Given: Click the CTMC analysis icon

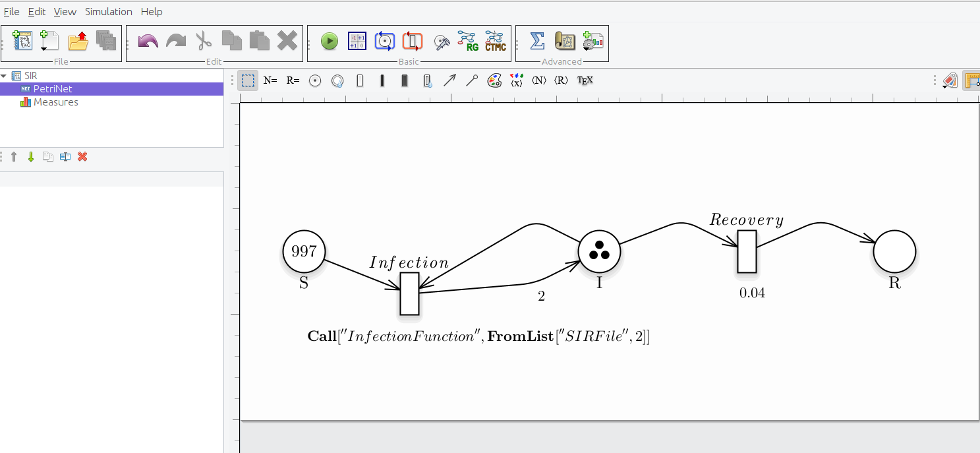Looking at the screenshot, I should pyautogui.click(x=495, y=42).
